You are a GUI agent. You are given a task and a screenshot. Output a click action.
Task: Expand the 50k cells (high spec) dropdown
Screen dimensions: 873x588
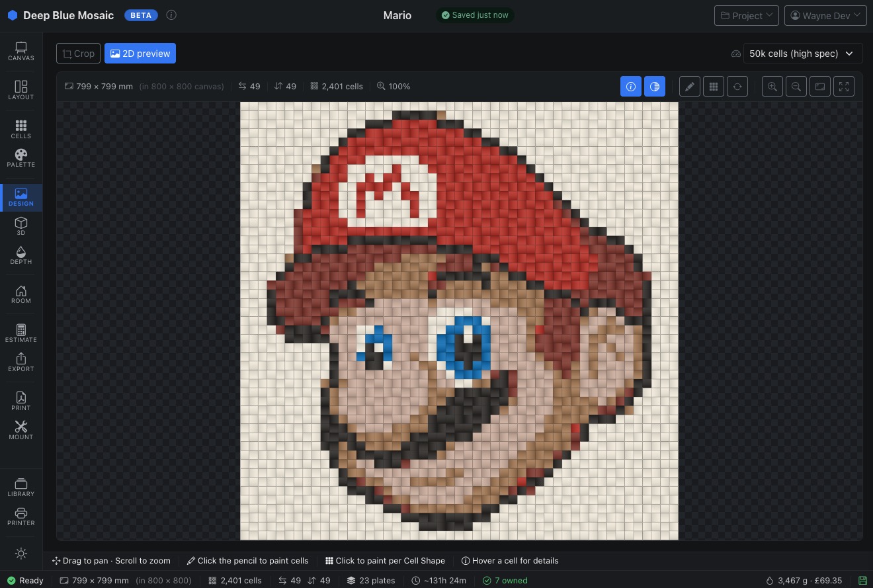pos(803,54)
